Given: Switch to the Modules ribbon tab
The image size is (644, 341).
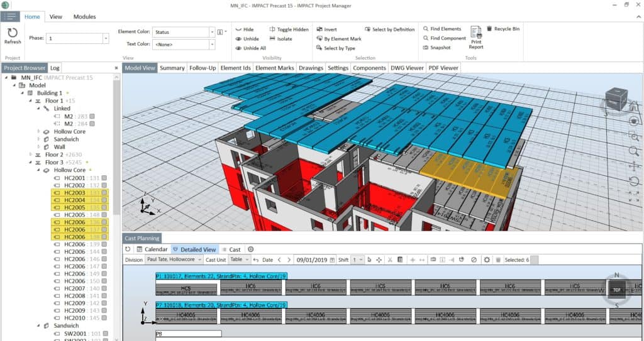Looking at the screenshot, I should pos(85,17).
